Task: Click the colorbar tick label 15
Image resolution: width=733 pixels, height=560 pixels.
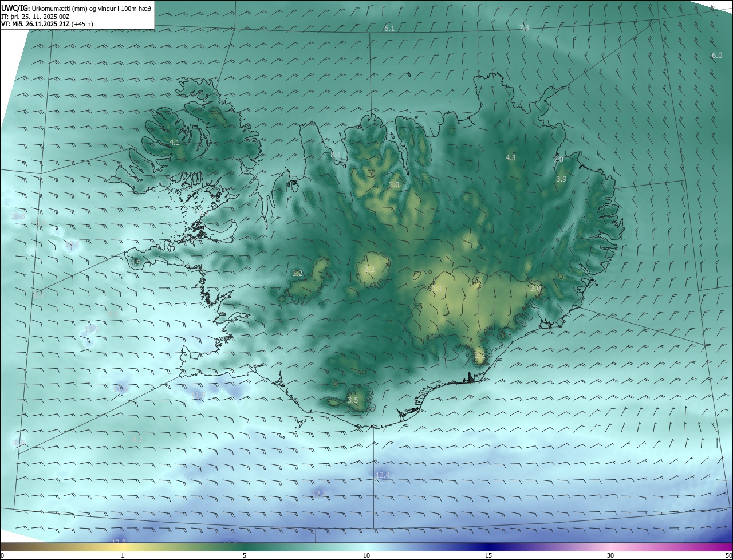Action: coord(488,555)
